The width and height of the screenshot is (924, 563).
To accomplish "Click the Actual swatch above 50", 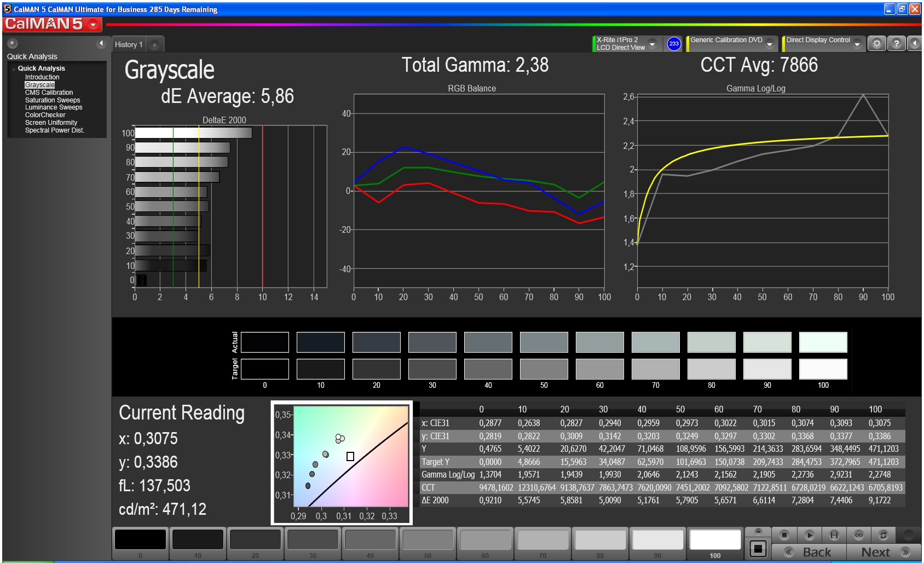I will (x=544, y=342).
